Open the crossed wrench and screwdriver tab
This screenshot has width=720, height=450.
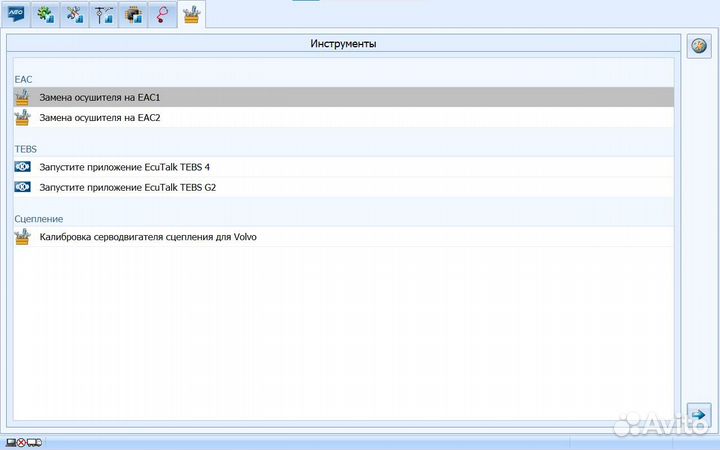point(73,14)
